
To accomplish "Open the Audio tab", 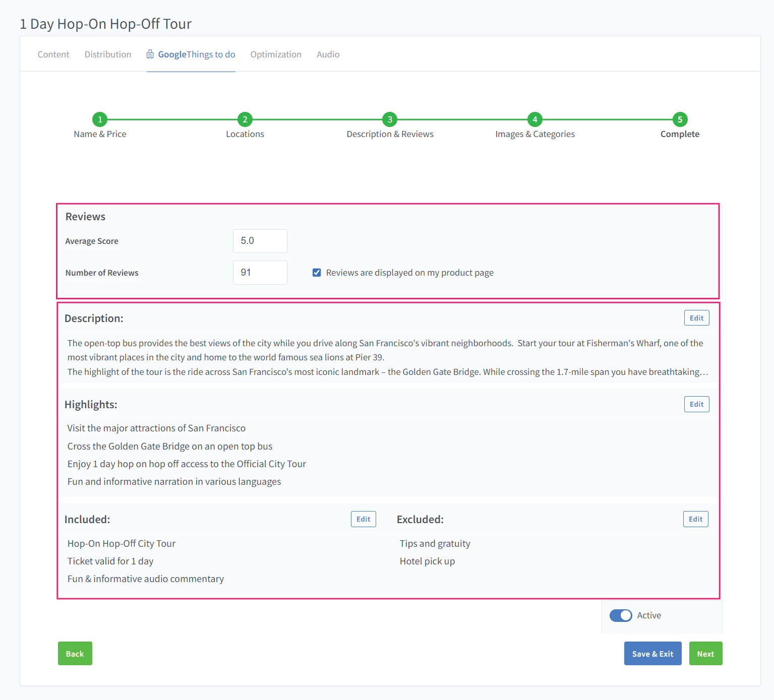I will 328,54.
